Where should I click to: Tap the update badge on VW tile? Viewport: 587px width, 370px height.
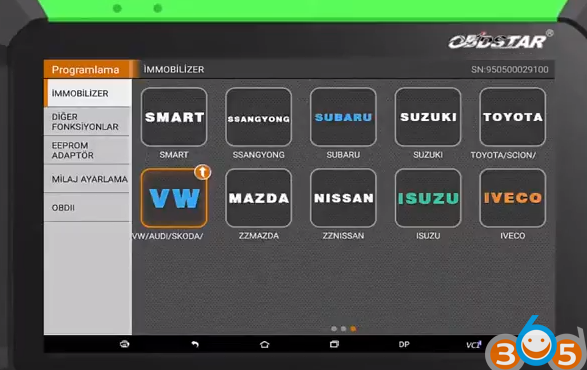[203, 172]
